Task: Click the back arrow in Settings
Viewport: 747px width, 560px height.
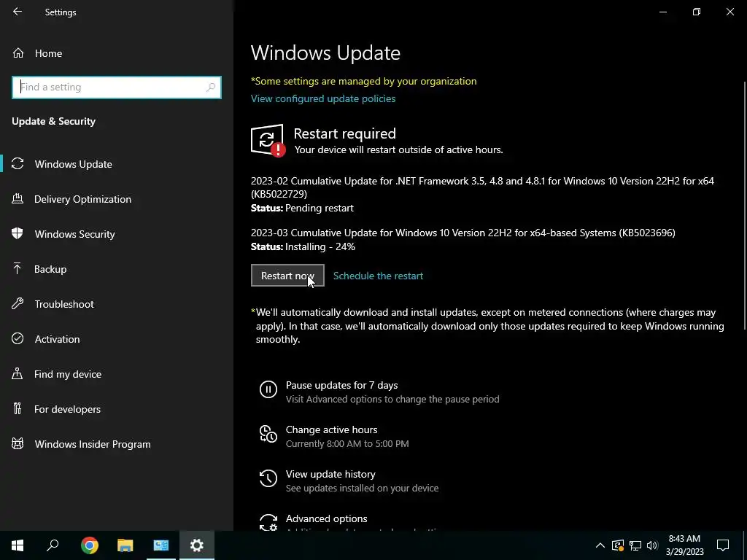Action: click(18, 12)
